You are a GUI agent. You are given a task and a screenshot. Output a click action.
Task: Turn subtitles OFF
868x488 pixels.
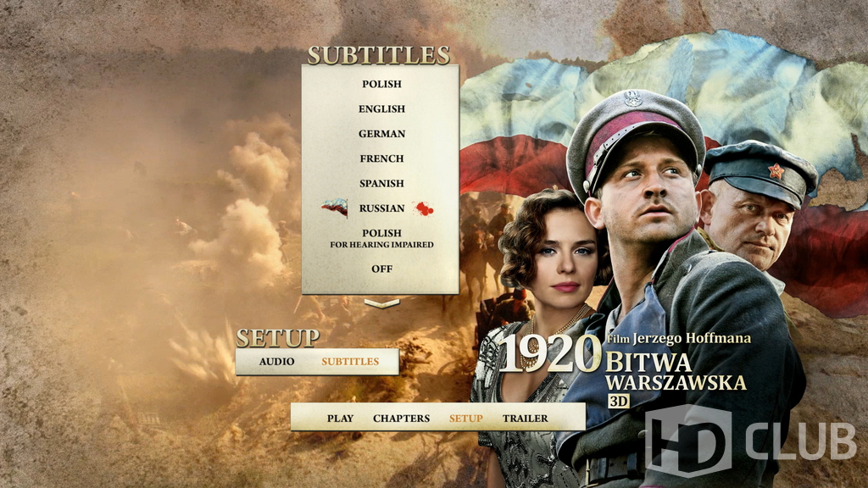(381, 269)
